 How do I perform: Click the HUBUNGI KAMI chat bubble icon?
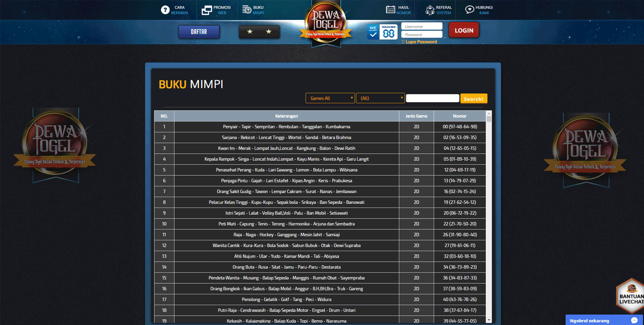[x=470, y=9]
